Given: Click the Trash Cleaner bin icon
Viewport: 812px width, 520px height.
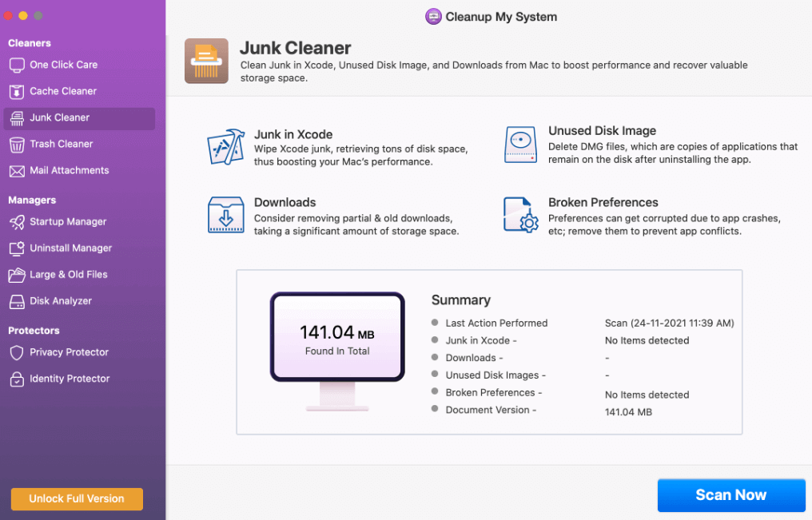Looking at the screenshot, I should click(17, 145).
